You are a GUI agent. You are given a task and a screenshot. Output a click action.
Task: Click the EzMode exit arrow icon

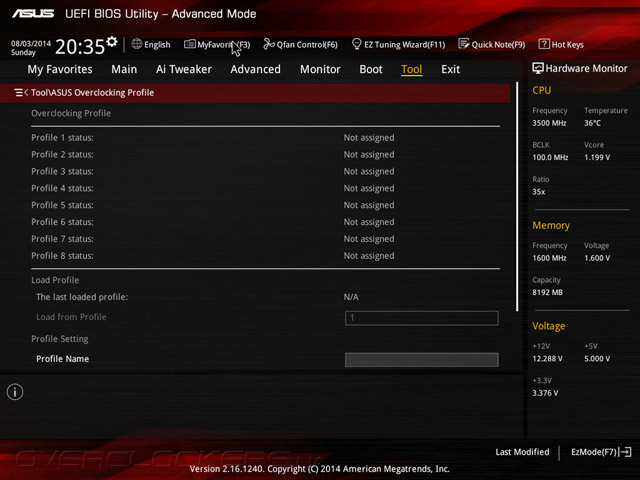pos(626,452)
